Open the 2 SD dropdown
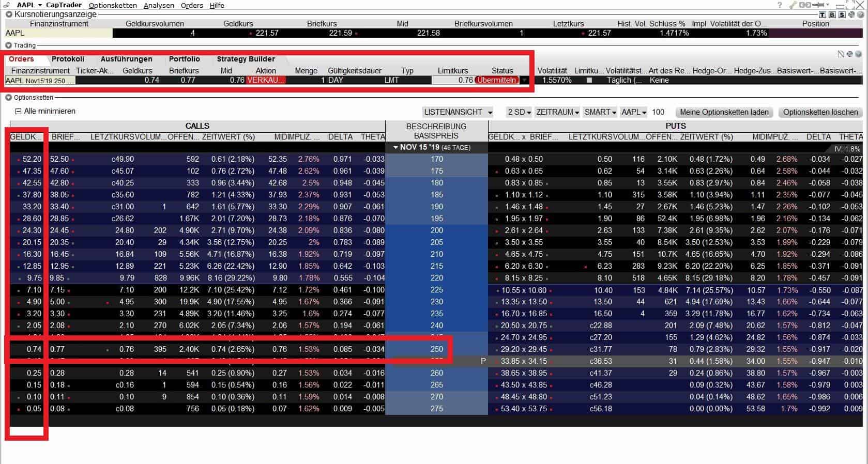Screen dimensions: 868x464 coord(519,112)
